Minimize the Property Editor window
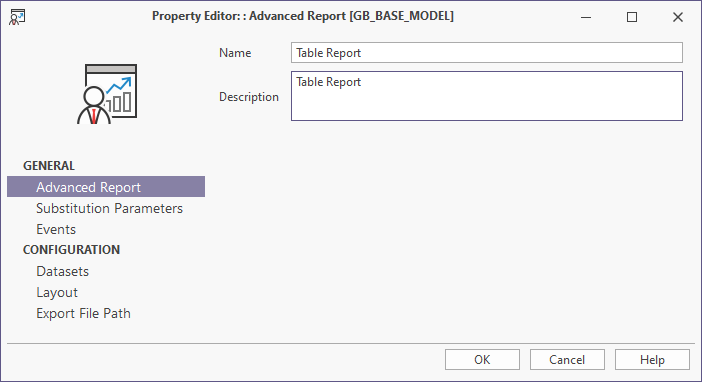702x382 pixels. [586, 17]
